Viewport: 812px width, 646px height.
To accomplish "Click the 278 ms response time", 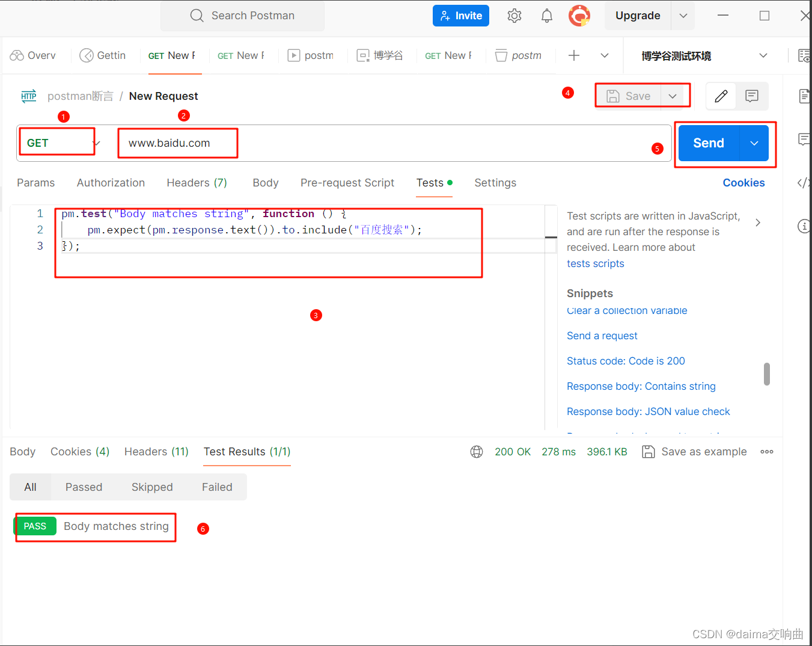I will (x=558, y=452).
